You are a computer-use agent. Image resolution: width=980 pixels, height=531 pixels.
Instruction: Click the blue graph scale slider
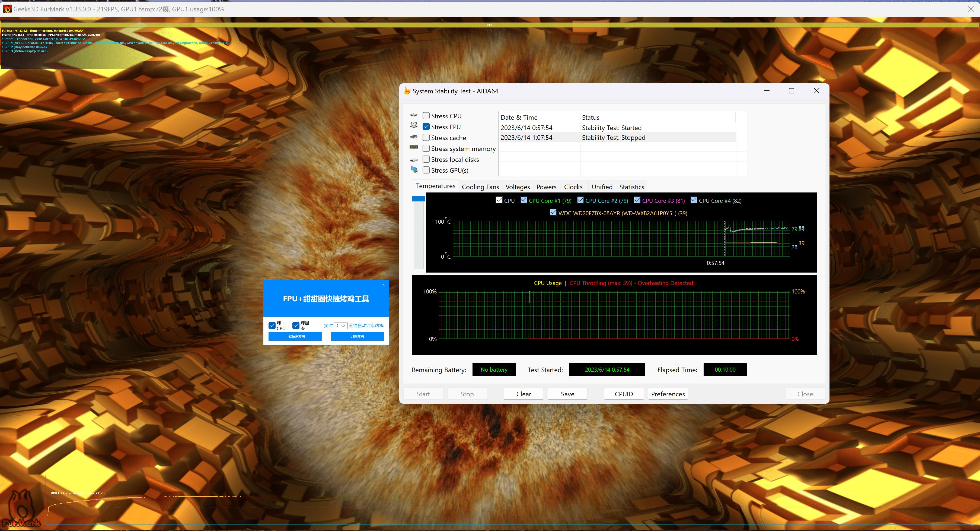(x=419, y=199)
